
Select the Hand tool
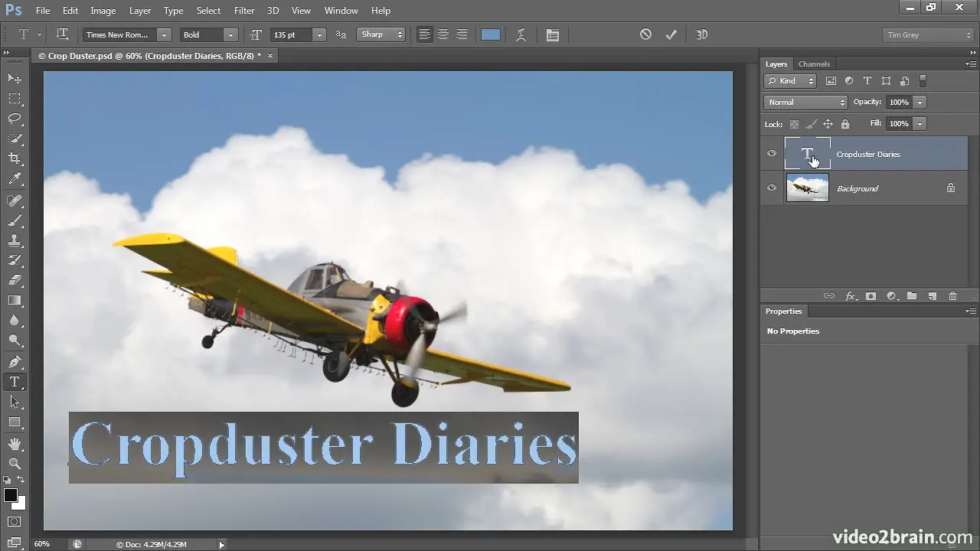coord(15,444)
